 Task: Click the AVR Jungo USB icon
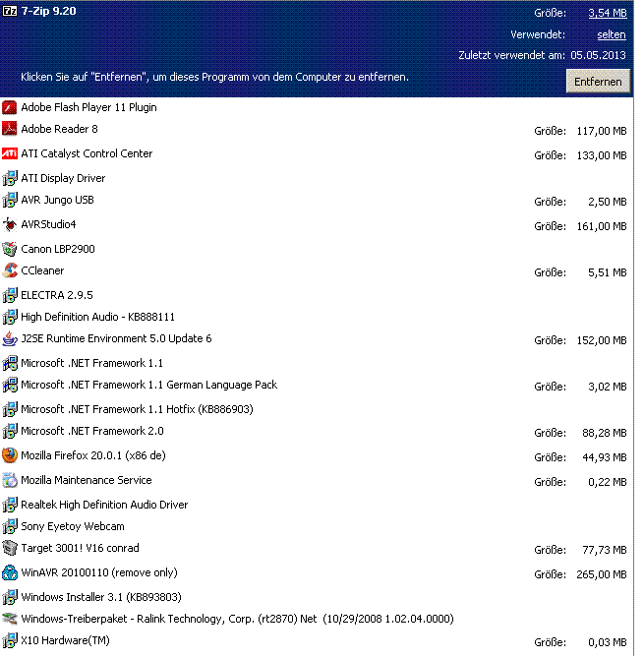coord(9,200)
